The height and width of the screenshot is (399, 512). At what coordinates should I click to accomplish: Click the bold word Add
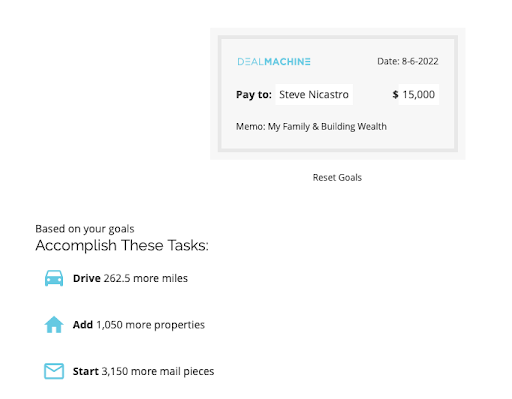coord(83,324)
